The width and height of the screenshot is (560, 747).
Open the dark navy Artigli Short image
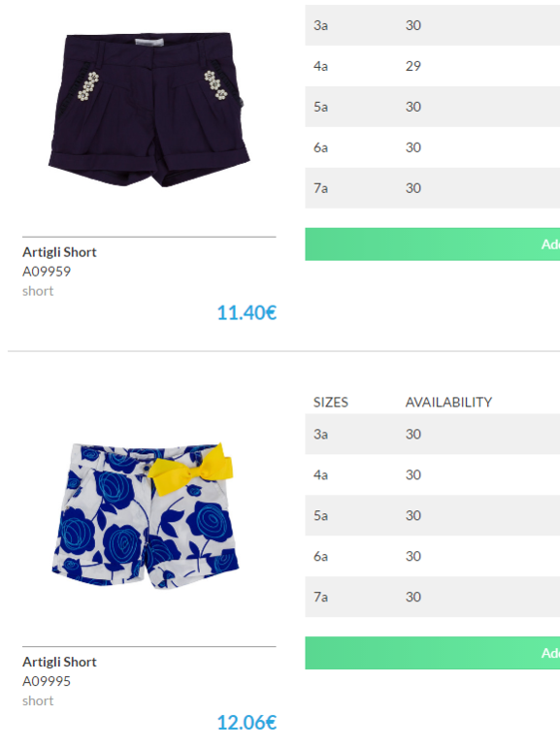click(149, 109)
